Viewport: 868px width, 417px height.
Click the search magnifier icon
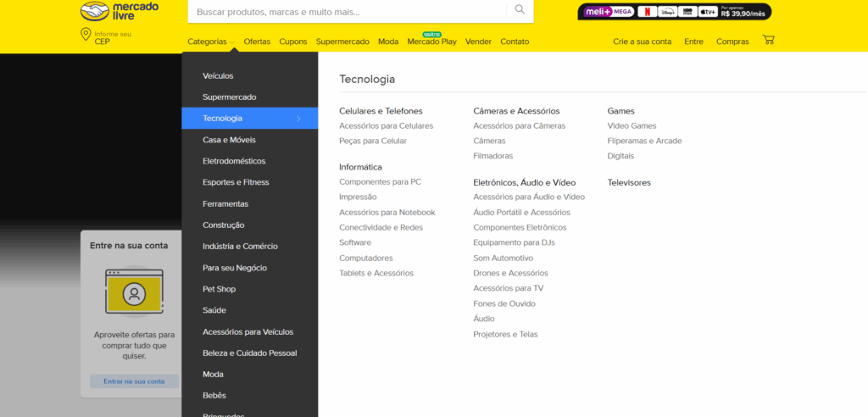point(520,10)
